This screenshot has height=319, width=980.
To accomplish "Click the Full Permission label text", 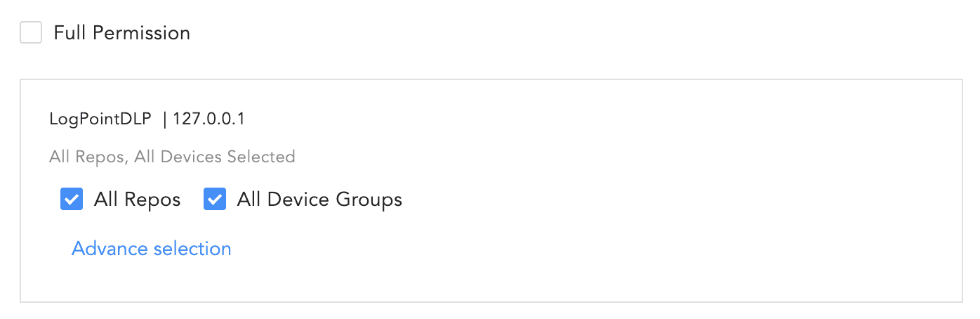I will (121, 33).
